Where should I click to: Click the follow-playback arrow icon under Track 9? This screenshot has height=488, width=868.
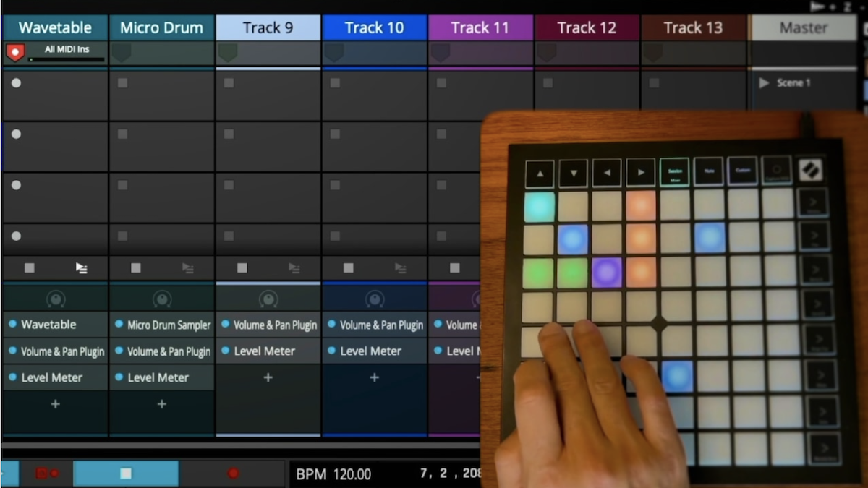(294, 267)
